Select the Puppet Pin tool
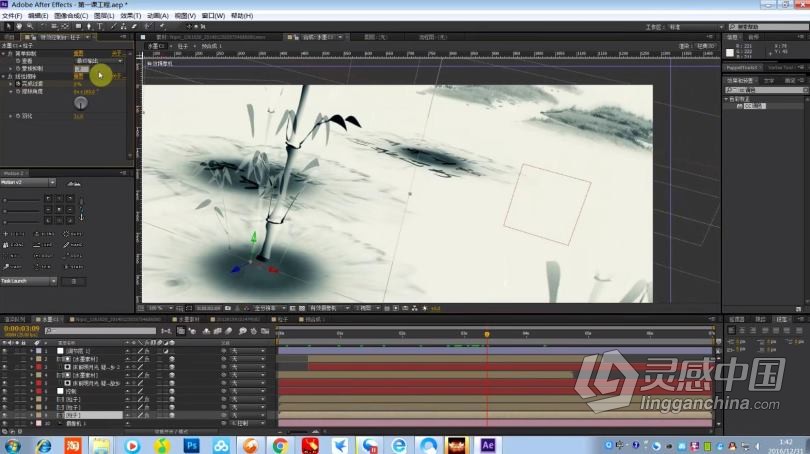 [162, 26]
